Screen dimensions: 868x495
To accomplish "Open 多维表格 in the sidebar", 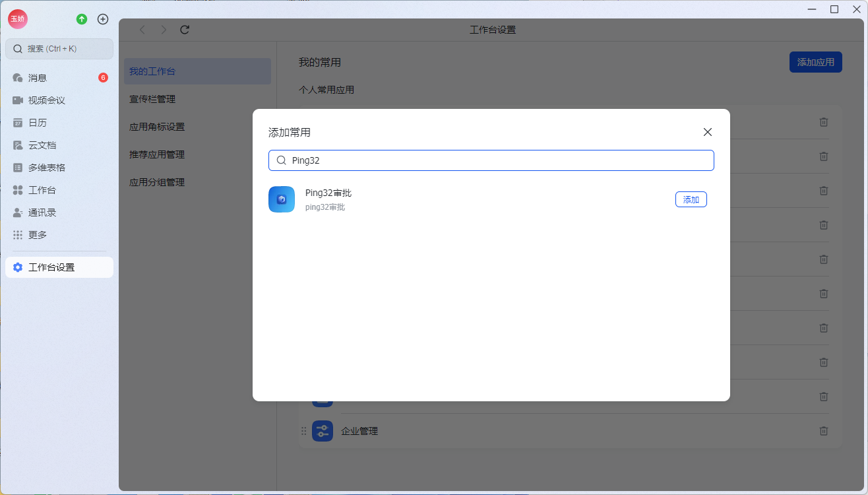I will tap(59, 168).
